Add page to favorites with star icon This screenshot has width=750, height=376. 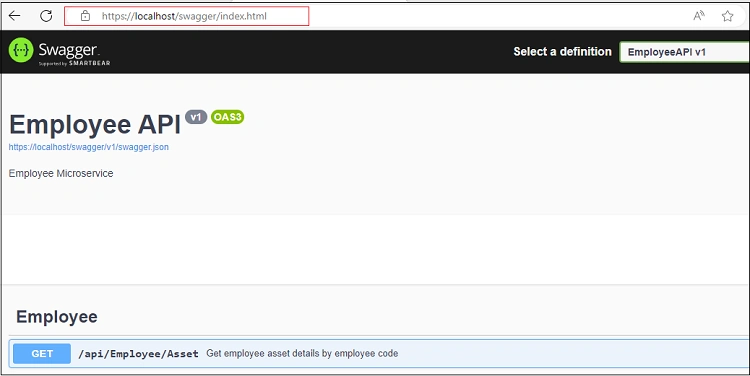click(x=728, y=16)
